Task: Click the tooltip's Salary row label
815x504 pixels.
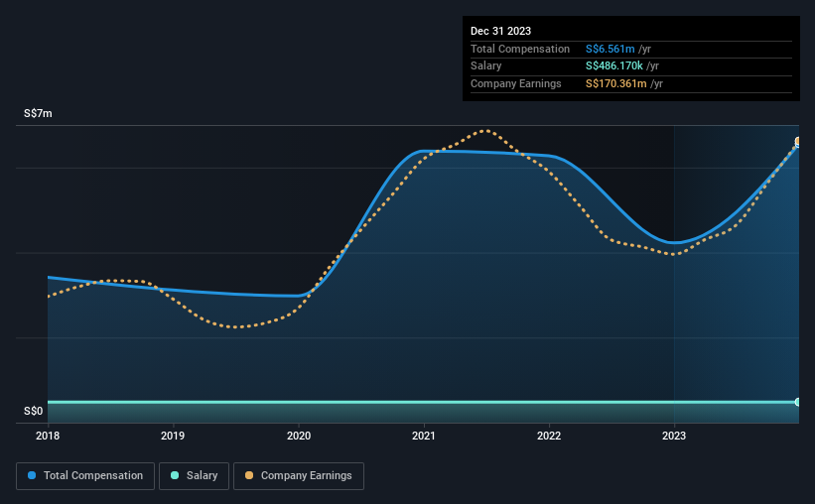Action: point(486,66)
